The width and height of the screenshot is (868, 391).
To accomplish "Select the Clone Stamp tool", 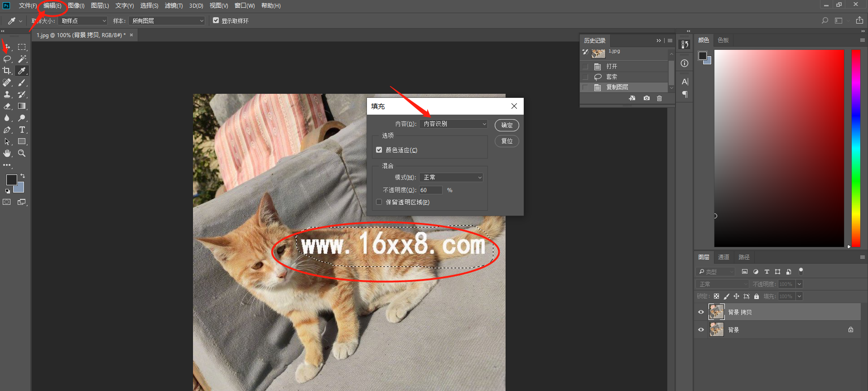I will coord(7,94).
